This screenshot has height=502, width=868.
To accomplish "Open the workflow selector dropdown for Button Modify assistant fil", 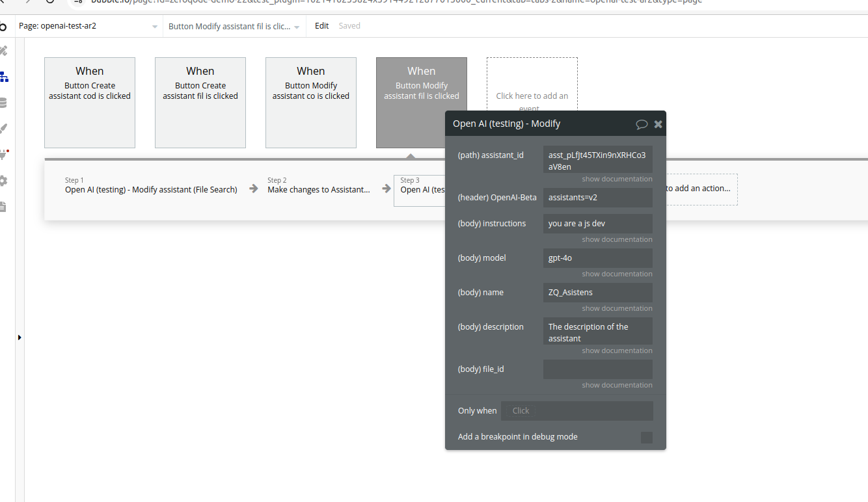I will pos(234,27).
